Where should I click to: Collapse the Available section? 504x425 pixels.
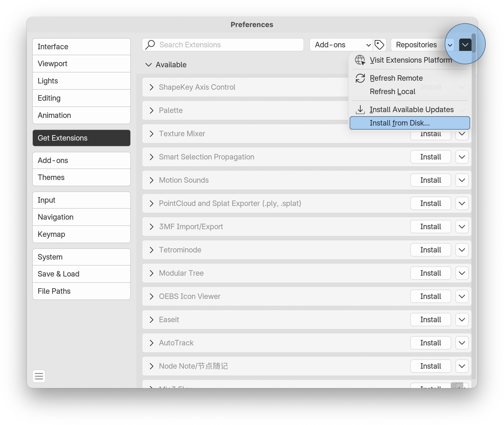149,65
